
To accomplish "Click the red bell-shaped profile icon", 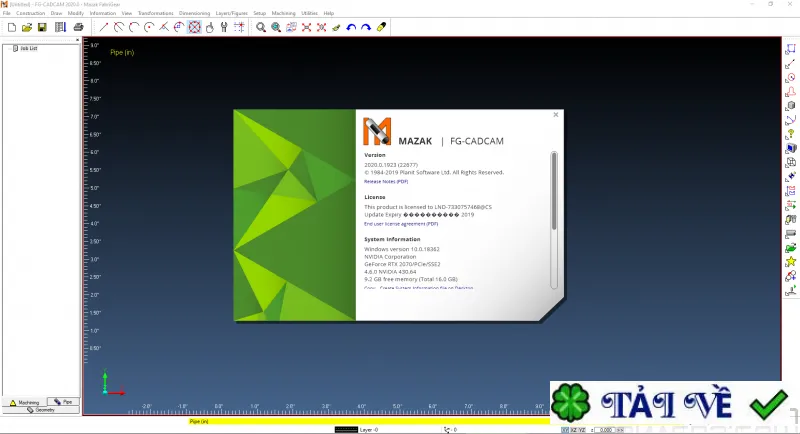I will (x=790, y=92).
